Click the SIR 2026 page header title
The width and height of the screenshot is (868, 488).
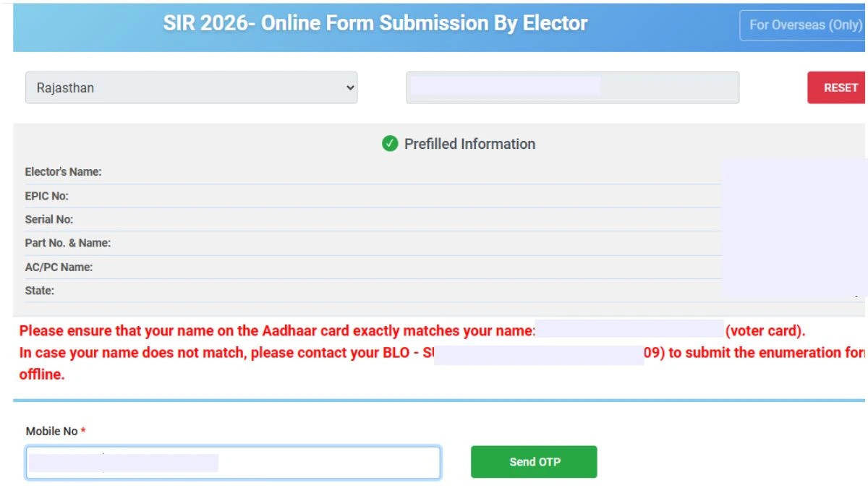coord(376,22)
